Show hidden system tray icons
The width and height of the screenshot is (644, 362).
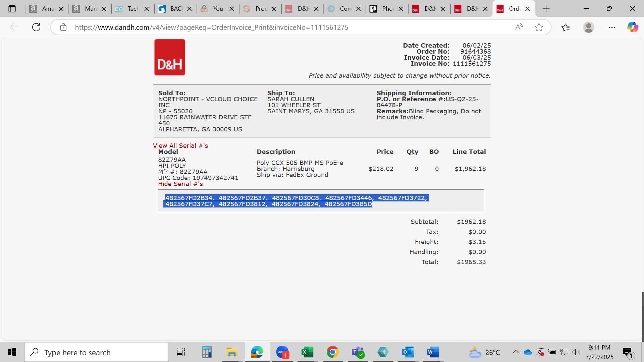(x=516, y=352)
